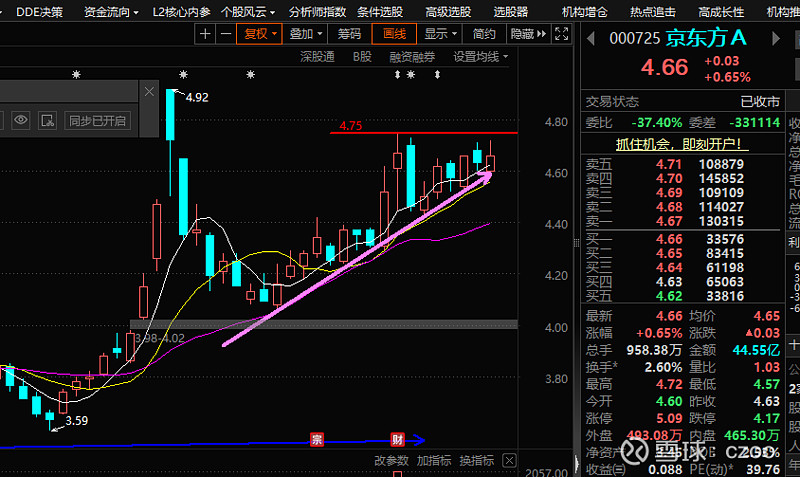
Task: Open DDE决策 menu
Action: (x=39, y=12)
